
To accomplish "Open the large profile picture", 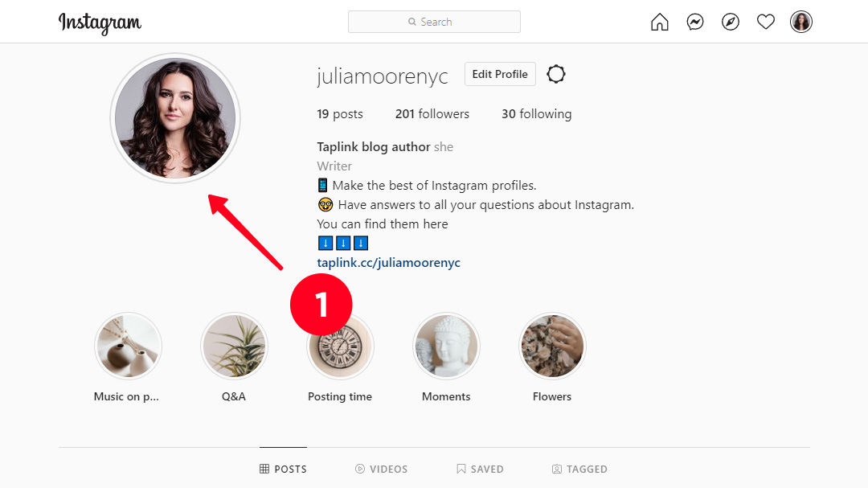I will click(x=175, y=118).
